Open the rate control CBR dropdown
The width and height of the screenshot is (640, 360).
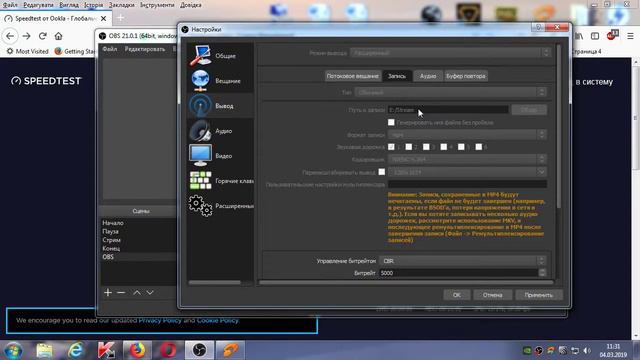point(462,261)
